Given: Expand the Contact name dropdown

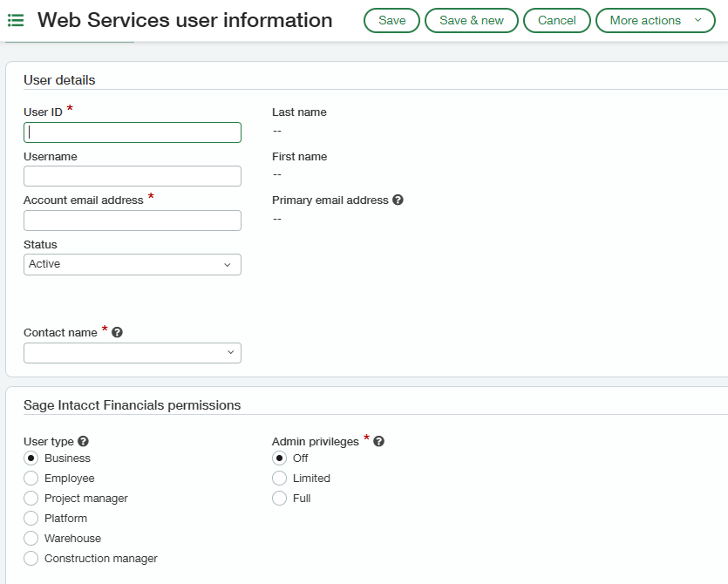Looking at the screenshot, I should pyautogui.click(x=133, y=353).
